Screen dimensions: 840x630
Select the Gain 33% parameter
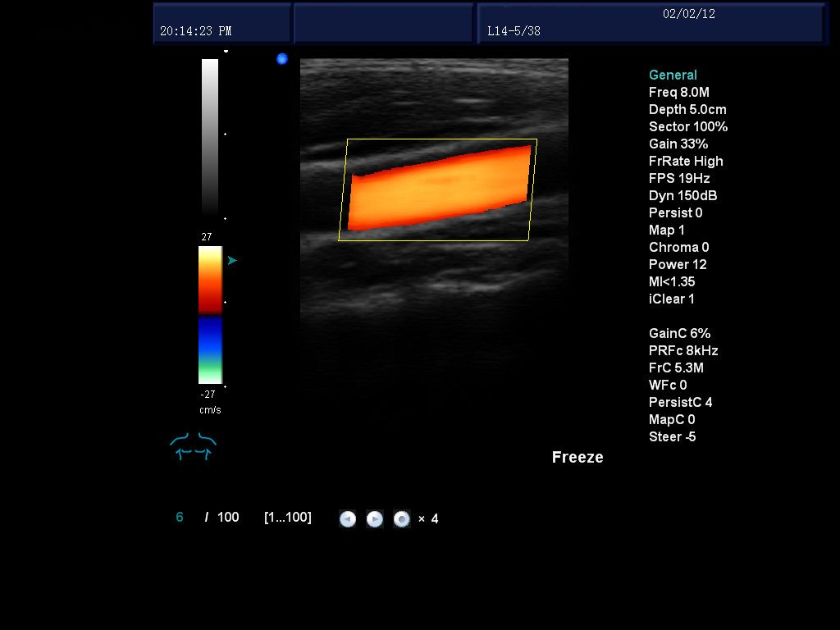point(678,144)
